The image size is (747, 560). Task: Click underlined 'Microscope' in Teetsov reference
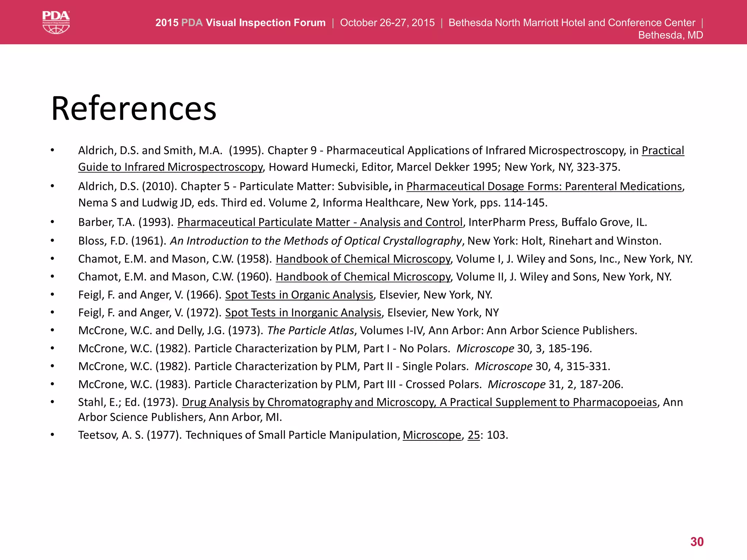click(432, 435)
